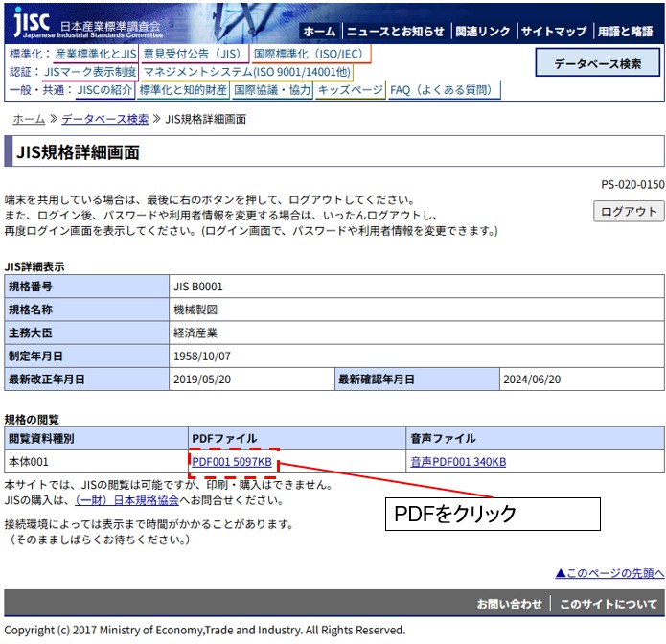Screen dimensions: 666x644
Task: Go to 関連リンク in header
Action: tap(483, 32)
